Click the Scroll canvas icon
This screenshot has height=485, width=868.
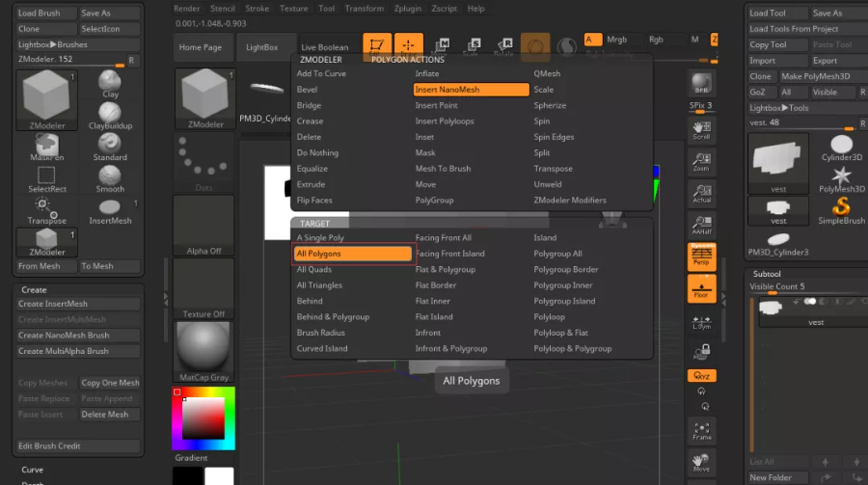click(x=701, y=131)
